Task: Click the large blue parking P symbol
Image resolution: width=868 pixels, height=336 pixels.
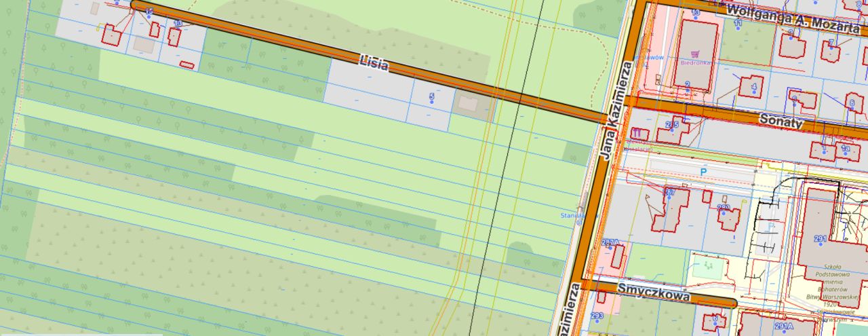Action: 703,172
